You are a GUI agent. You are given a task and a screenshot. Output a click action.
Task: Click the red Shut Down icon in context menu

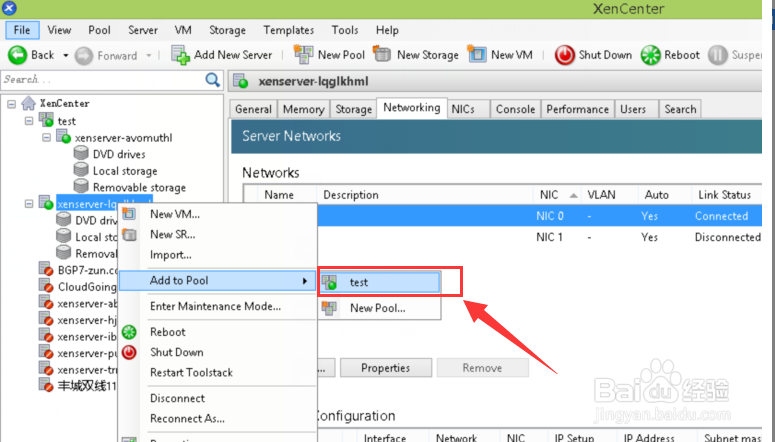coord(129,352)
